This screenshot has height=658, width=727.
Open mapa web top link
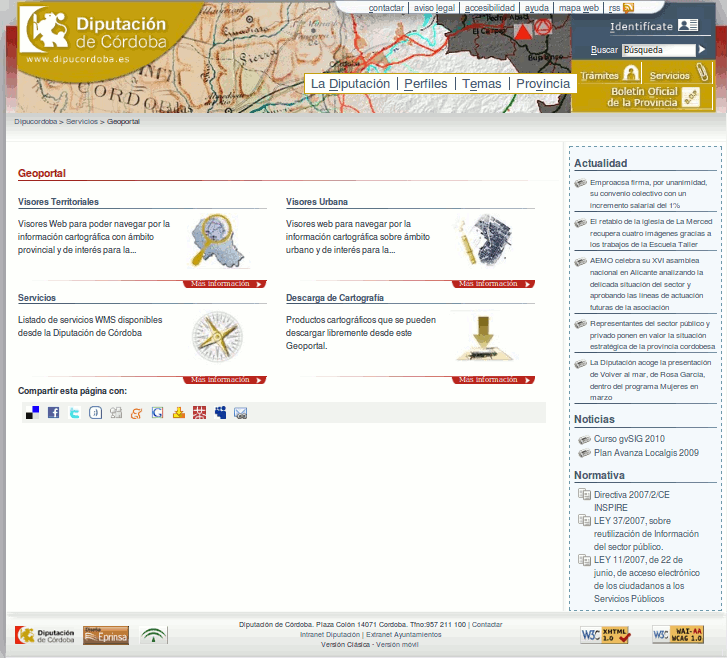tap(579, 8)
